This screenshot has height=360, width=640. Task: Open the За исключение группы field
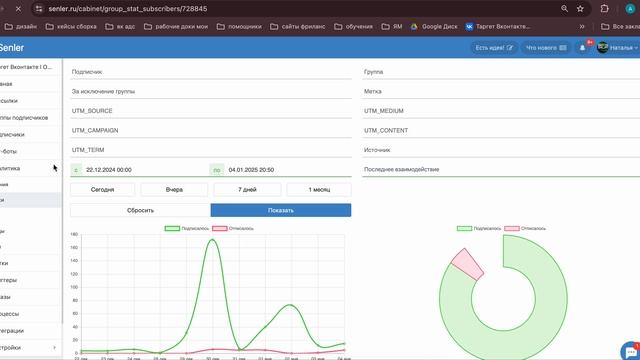211,91
